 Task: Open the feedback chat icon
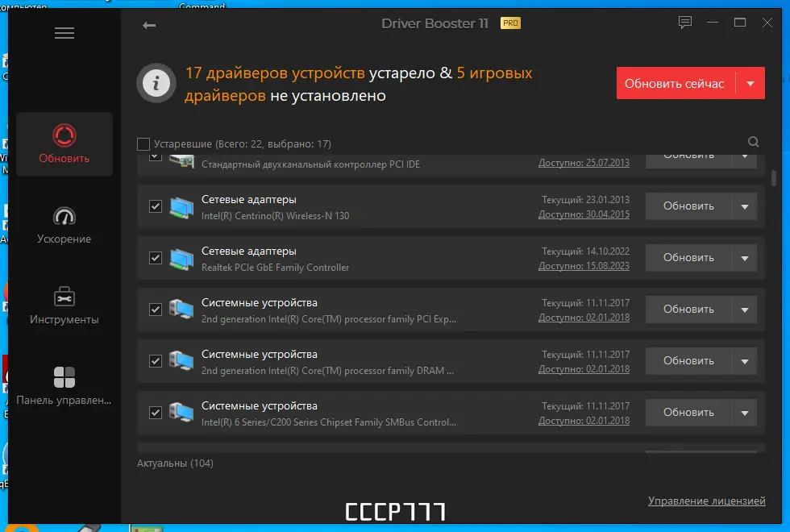coord(684,23)
